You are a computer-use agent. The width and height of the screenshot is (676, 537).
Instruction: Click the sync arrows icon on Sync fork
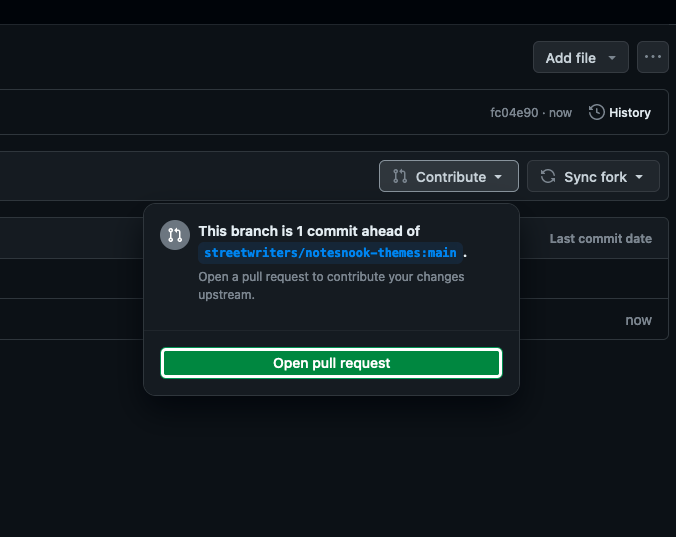pyautogui.click(x=548, y=177)
